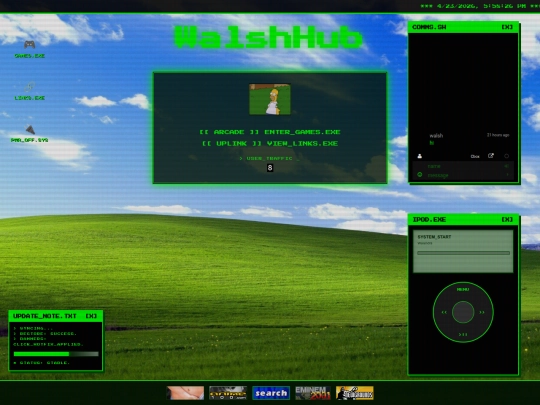Click the pop-out icon in COMMS.SH chat

(x=491, y=156)
